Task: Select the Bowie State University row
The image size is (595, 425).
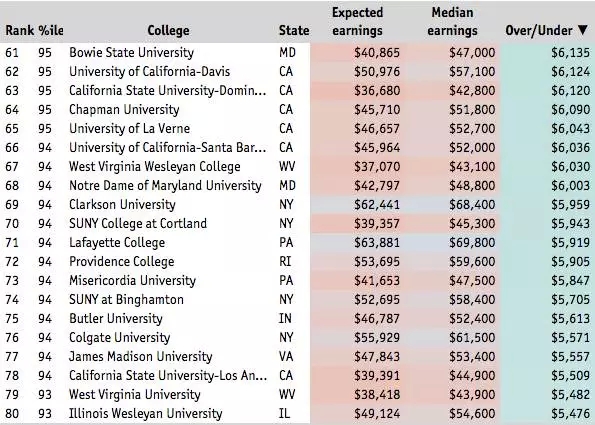Action: [x=298, y=52]
